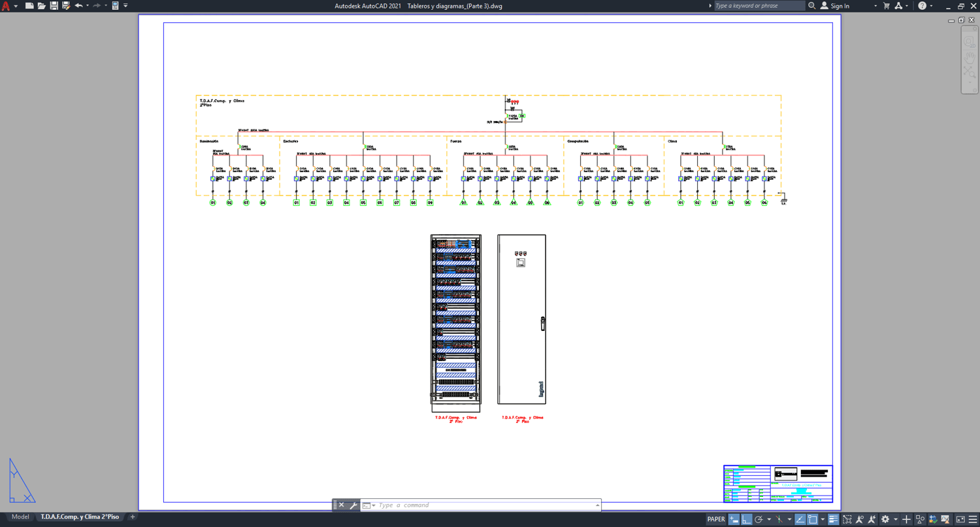The image size is (980, 527).
Task: Click the PAPER space button
Action: pos(716,519)
